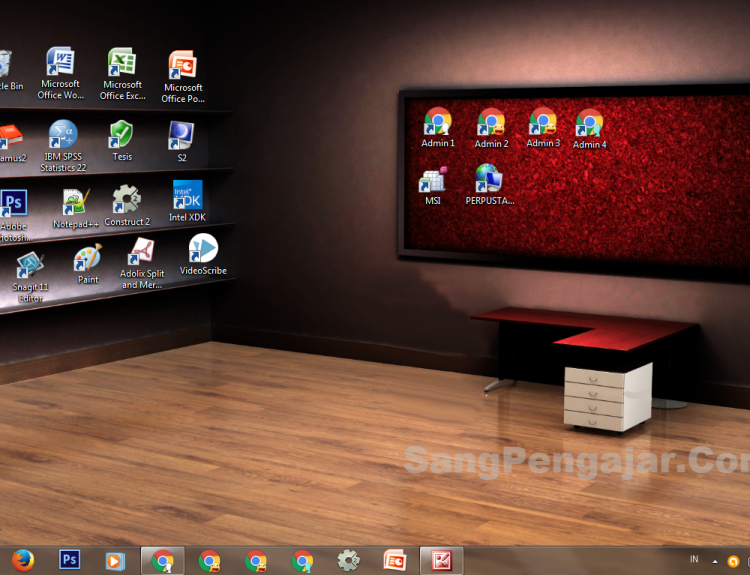Image resolution: width=750 pixels, height=575 pixels.
Task: Select the Admin 2 Chrome shortcut
Action: click(491, 128)
